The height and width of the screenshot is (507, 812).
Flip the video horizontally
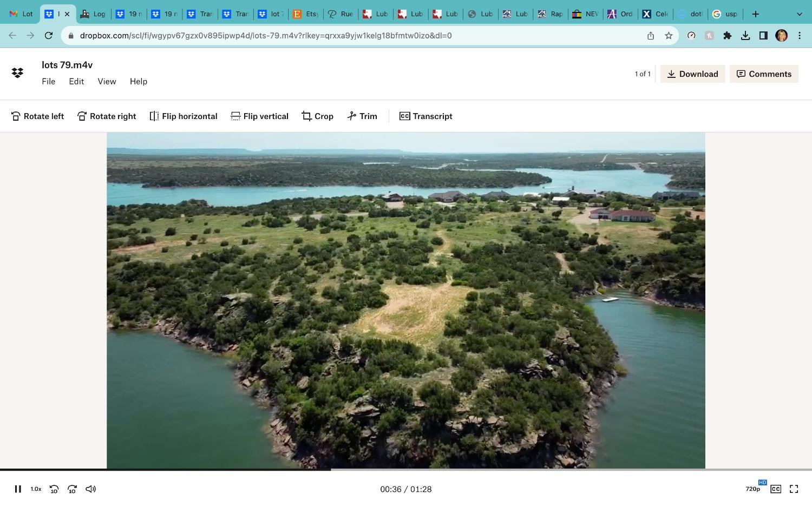click(x=184, y=116)
